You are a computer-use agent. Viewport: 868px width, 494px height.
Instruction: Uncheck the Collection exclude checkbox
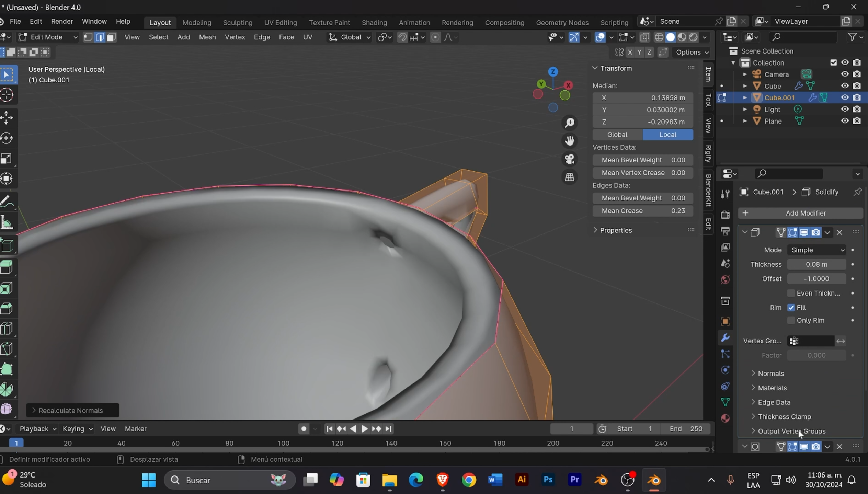[x=833, y=62]
